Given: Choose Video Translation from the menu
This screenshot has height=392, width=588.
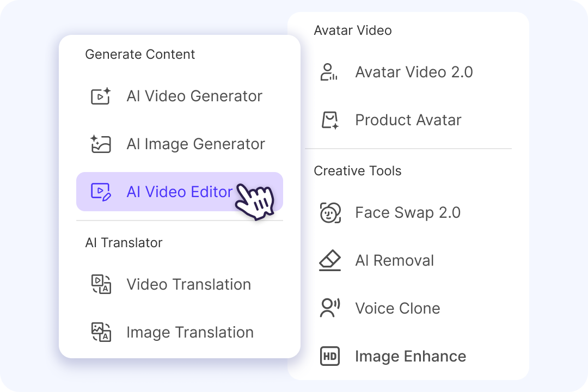Looking at the screenshot, I should click(x=188, y=284).
